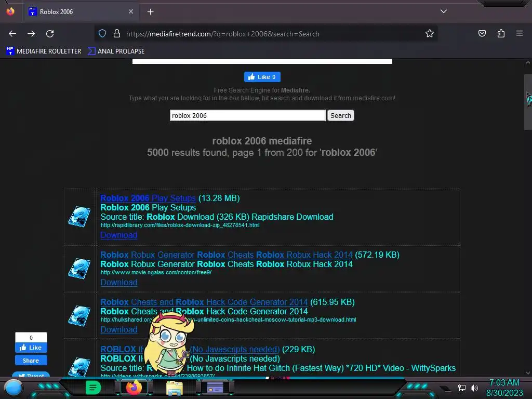Click the Facebook Like 0 button above search
Image resolution: width=532 pixels, height=399 pixels.
point(262,77)
